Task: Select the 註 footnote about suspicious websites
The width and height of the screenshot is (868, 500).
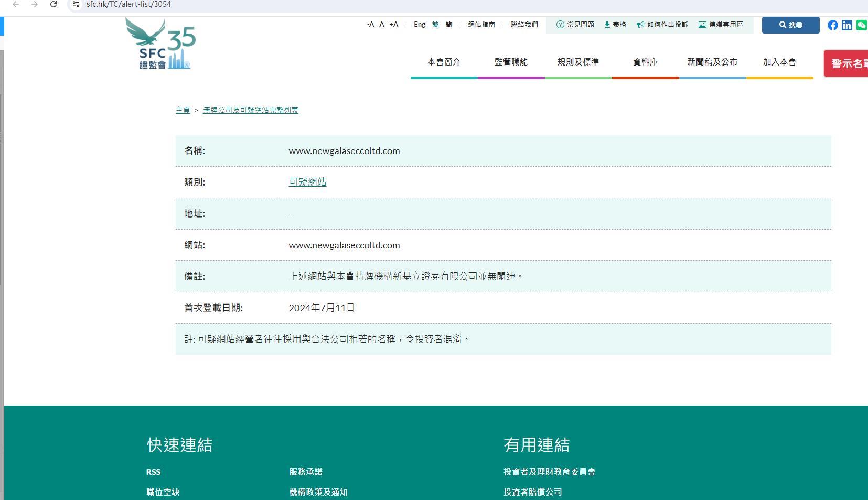Action: pos(326,339)
